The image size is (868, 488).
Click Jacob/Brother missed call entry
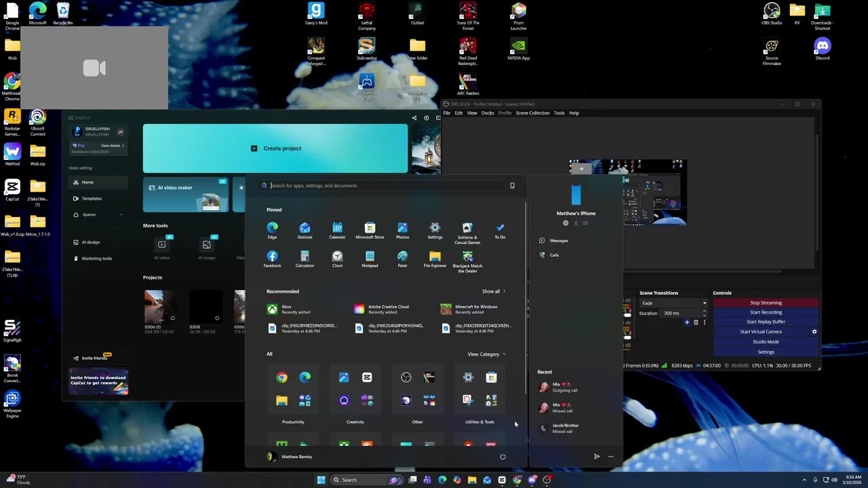pyautogui.click(x=565, y=428)
